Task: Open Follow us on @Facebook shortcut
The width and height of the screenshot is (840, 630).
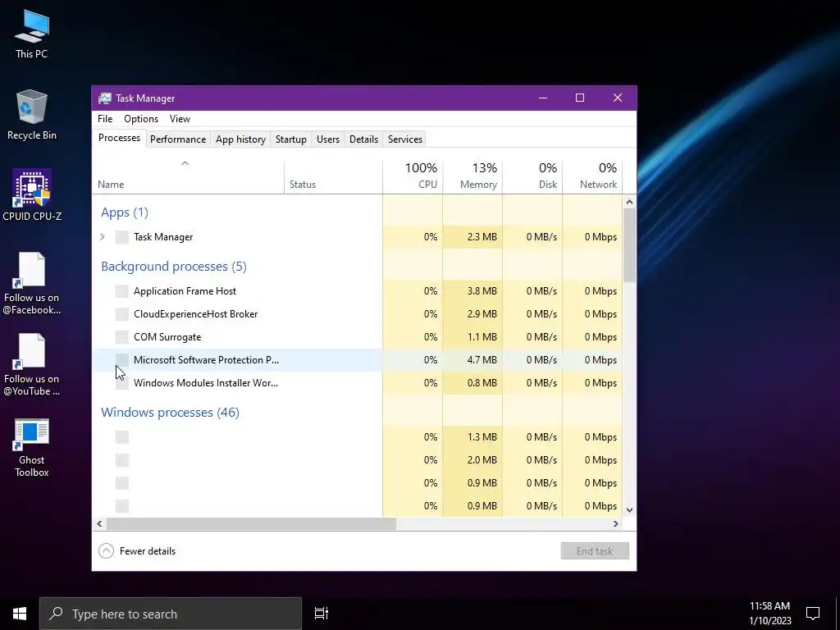Action: click(x=32, y=283)
